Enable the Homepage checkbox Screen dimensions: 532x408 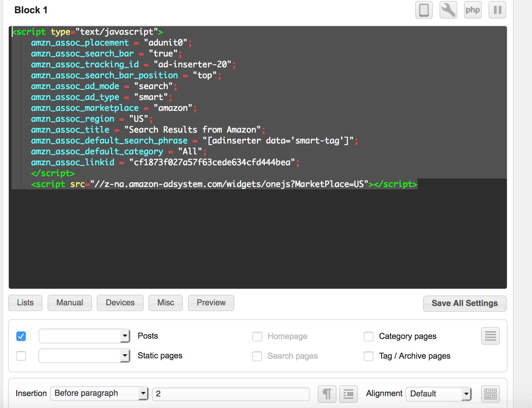tap(257, 337)
